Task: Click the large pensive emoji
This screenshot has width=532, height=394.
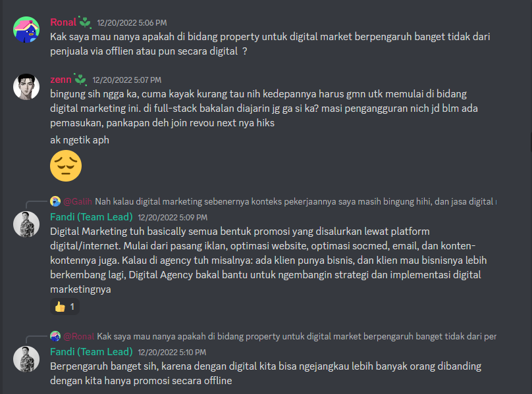Action: tap(66, 166)
